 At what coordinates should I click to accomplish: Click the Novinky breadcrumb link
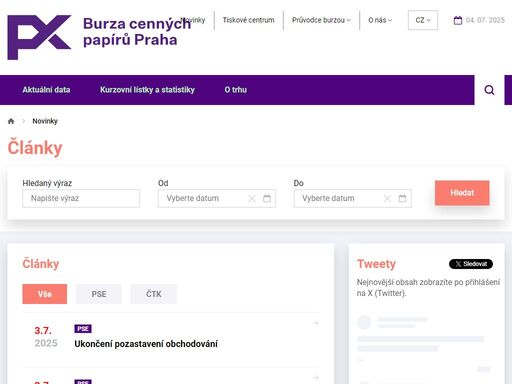point(45,121)
